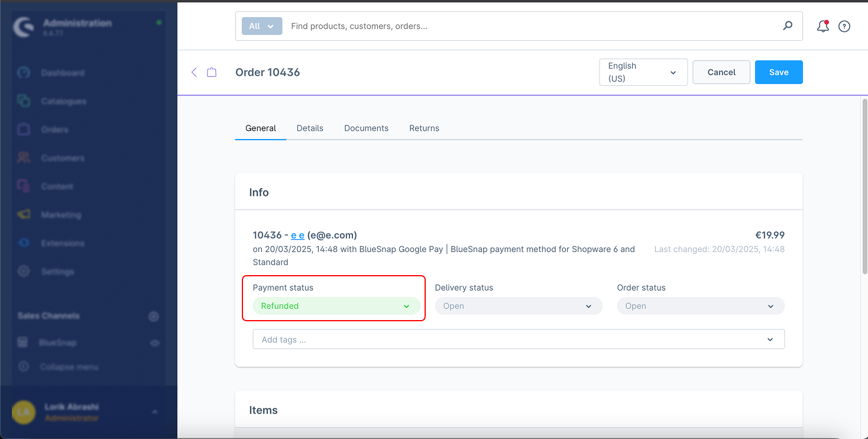
Task: Open the Payment status dropdown
Action: 336,306
